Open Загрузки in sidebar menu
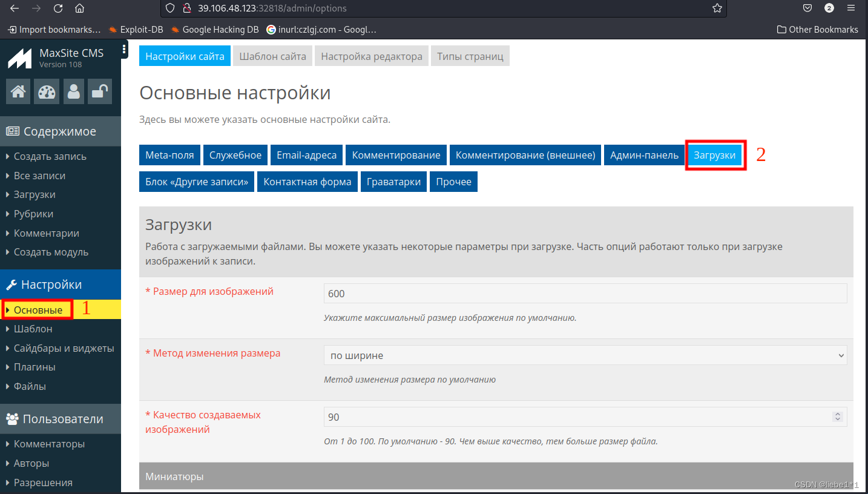The height and width of the screenshot is (494, 868). click(35, 194)
